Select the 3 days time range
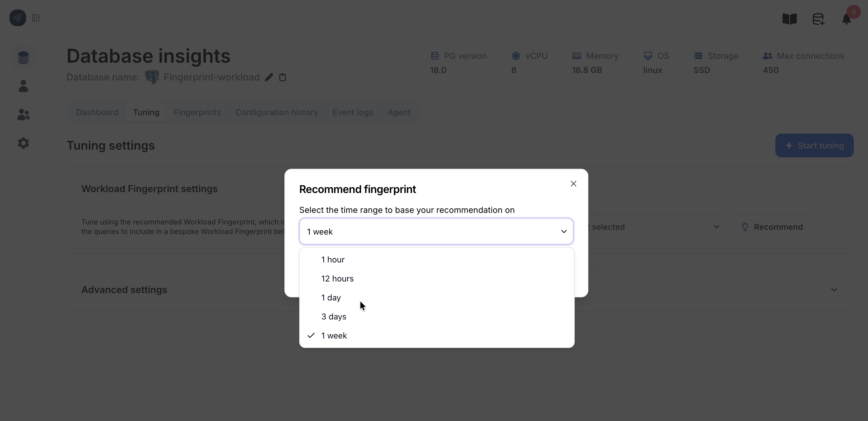Image resolution: width=868 pixels, height=421 pixels. [x=334, y=316]
